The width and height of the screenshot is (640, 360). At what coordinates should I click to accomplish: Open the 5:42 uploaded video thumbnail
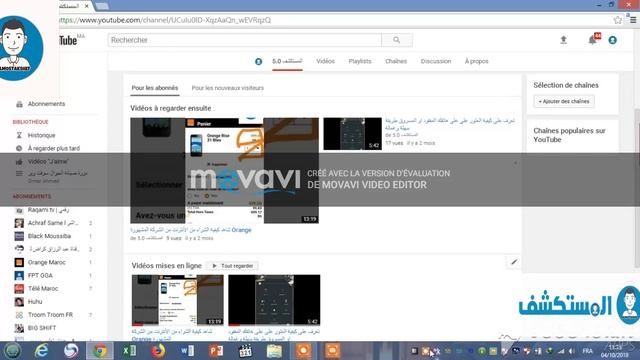274,300
